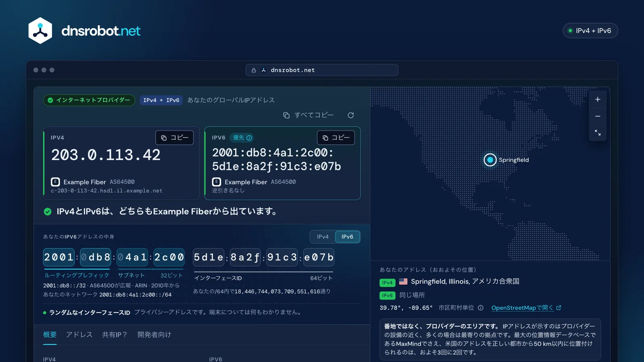Screen dimensions: 644x362
Task: Click the Example Fiber logo icon under IPv6
Action: (x=217, y=182)
